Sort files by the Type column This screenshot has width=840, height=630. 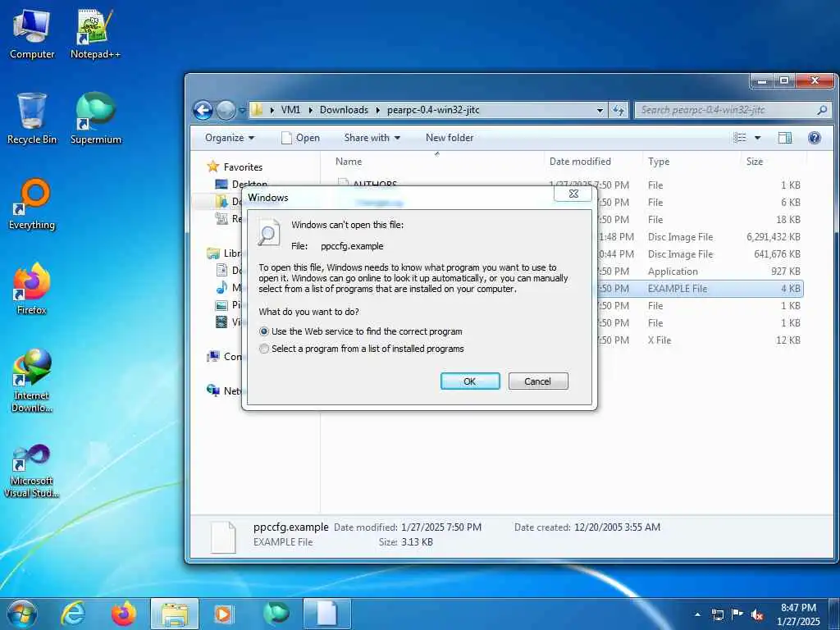click(x=691, y=162)
